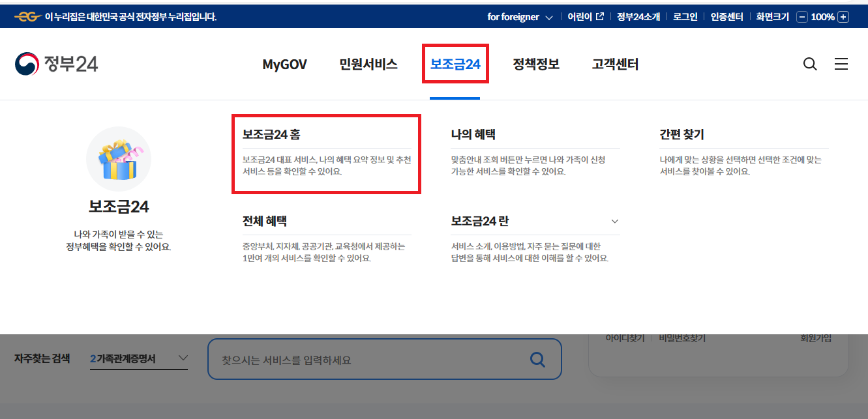The image size is (868, 419).
Task: Select the 보조금24 menu tab
Action: (x=455, y=64)
